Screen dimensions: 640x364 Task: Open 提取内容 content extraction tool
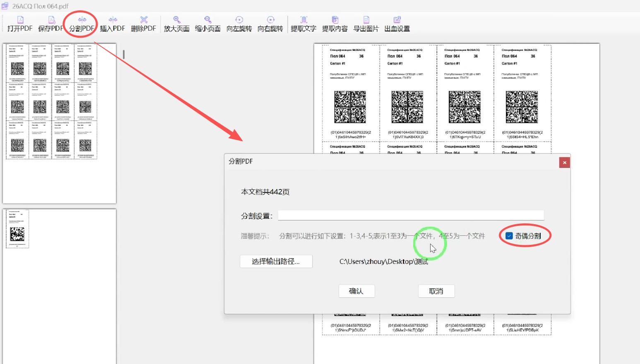coord(334,24)
